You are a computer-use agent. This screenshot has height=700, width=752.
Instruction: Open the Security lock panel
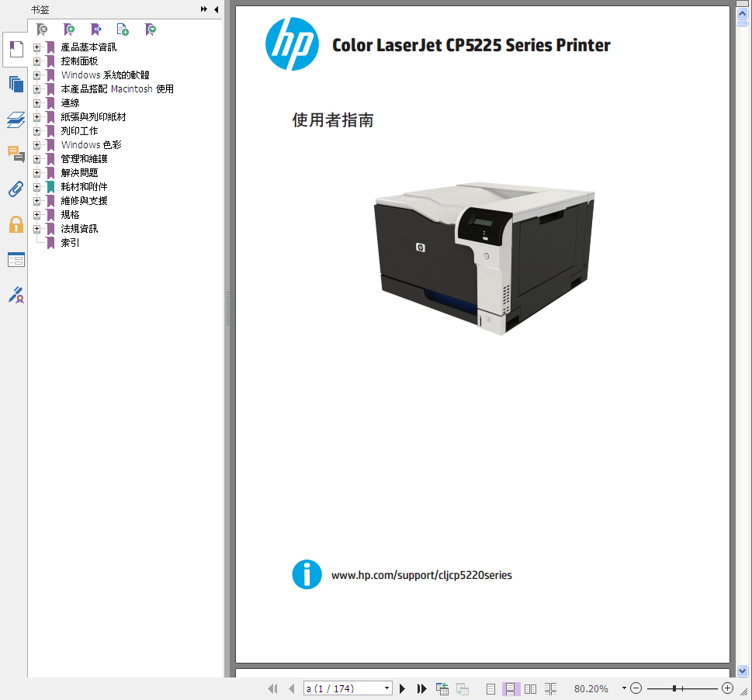[x=16, y=224]
